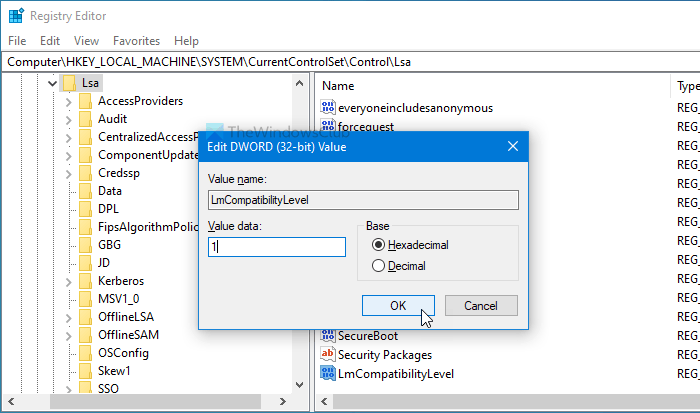Open the View menu
Screen dimensions: 700x413
tap(86, 41)
